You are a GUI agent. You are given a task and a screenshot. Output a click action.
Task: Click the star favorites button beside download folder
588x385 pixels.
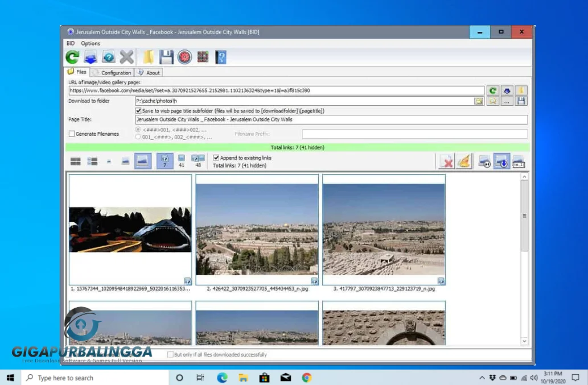pyautogui.click(x=493, y=101)
